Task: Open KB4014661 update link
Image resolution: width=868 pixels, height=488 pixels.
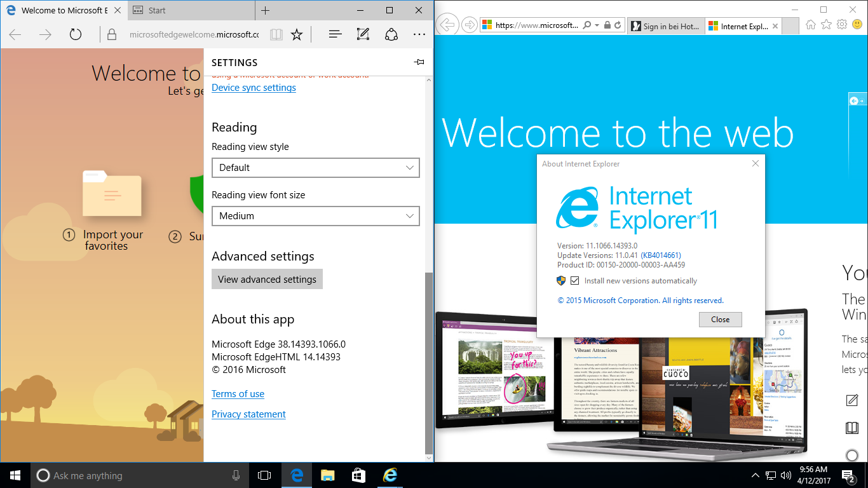Action: pos(660,255)
